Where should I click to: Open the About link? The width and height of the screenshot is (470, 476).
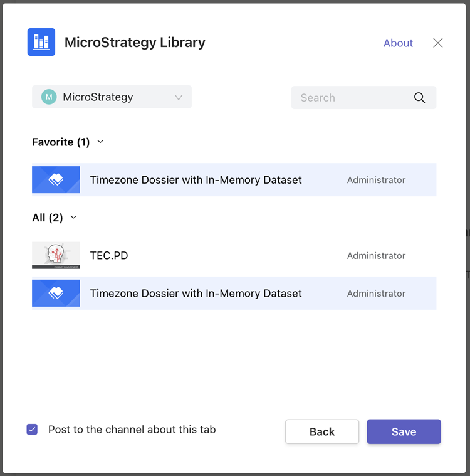click(x=398, y=43)
